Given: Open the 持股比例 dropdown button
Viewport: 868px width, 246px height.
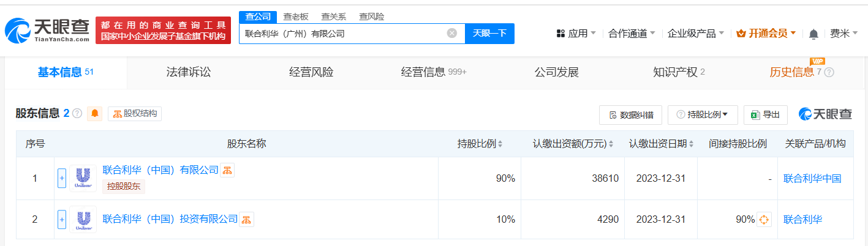Looking at the screenshot, I should coord(702,114).
